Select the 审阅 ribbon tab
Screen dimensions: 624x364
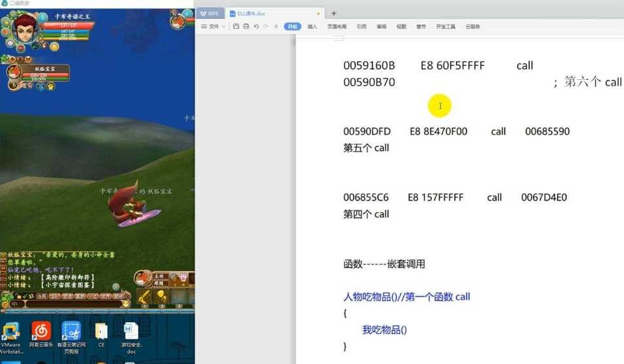tap(381, 26)
